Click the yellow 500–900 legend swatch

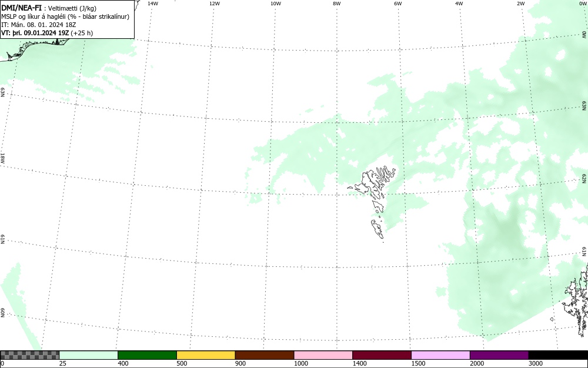[206, 355]
